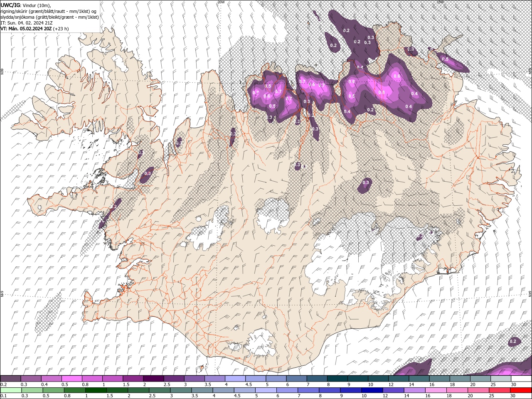The height and width of the screenshot is (399, 532).
Task: Click the lower legend swatch between 0.3 and 0.5
Action: pos(31,390)
